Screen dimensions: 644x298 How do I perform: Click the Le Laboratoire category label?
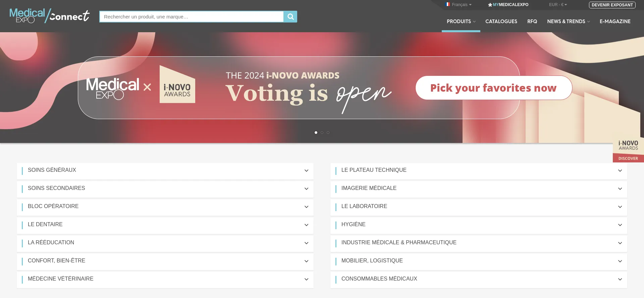364,206
